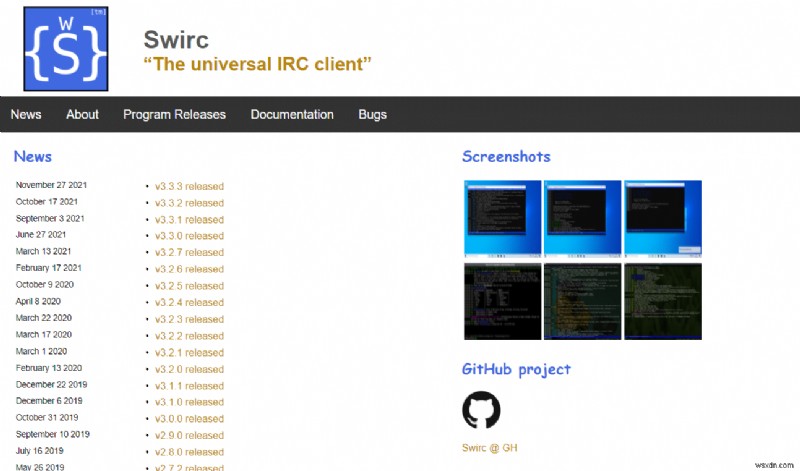Open the v2.9.0 released link

189,435
